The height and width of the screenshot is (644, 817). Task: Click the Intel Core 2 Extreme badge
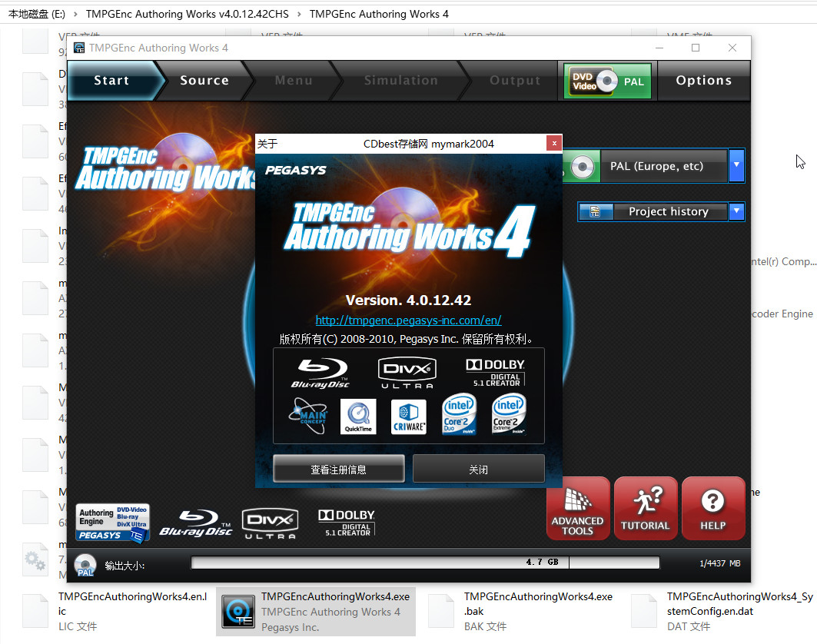509,415
